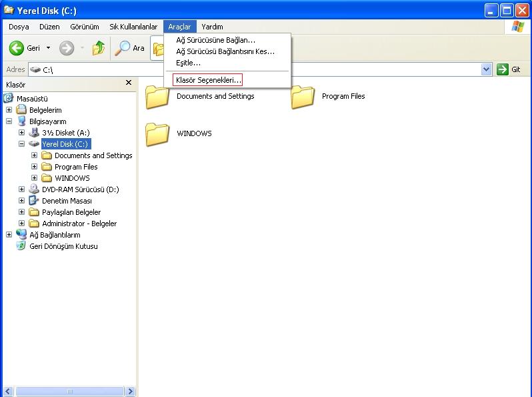Open the Sık Kullanılanlar menu

pyautogui.click(x=133, y=27)
